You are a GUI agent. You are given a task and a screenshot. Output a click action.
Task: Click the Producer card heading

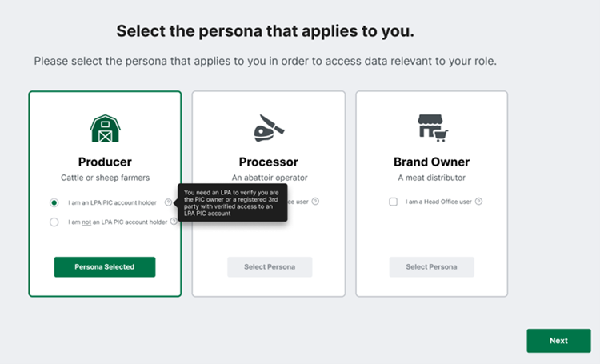(105, 162)
